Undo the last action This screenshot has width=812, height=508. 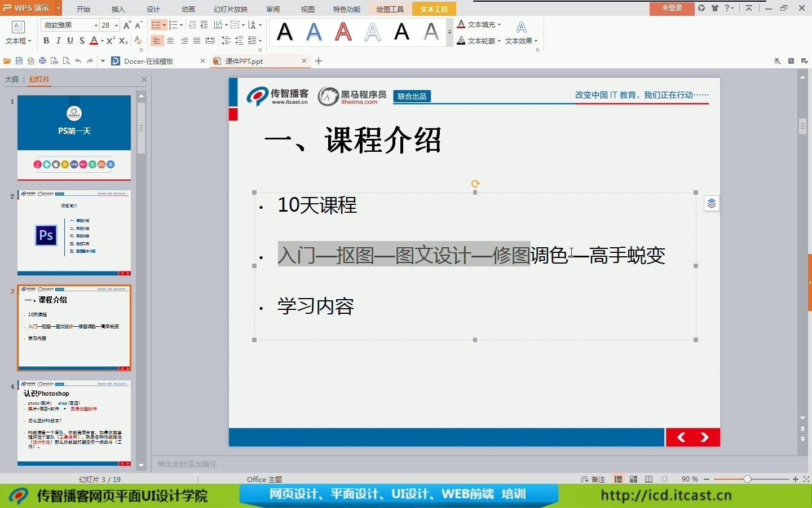(79, 61)
